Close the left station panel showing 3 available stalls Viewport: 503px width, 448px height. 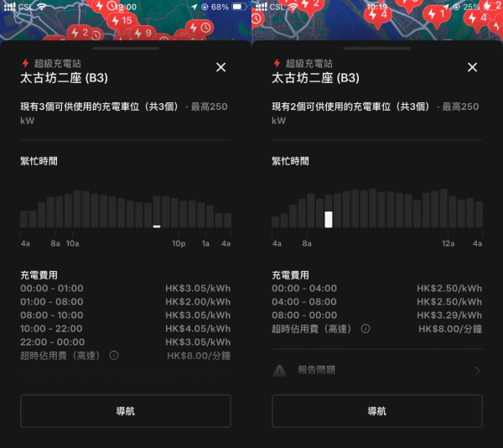click(220, 67)
